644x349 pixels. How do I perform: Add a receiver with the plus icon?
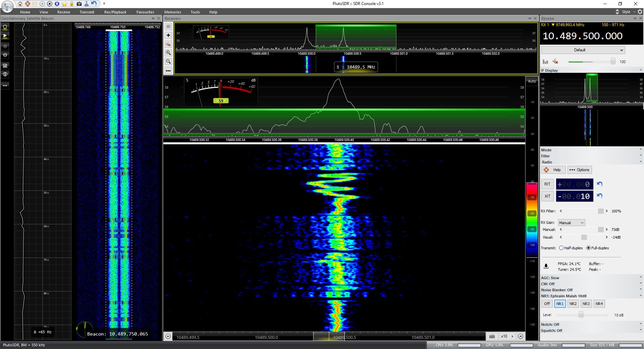pyautogui.click(x=168, y=35)
